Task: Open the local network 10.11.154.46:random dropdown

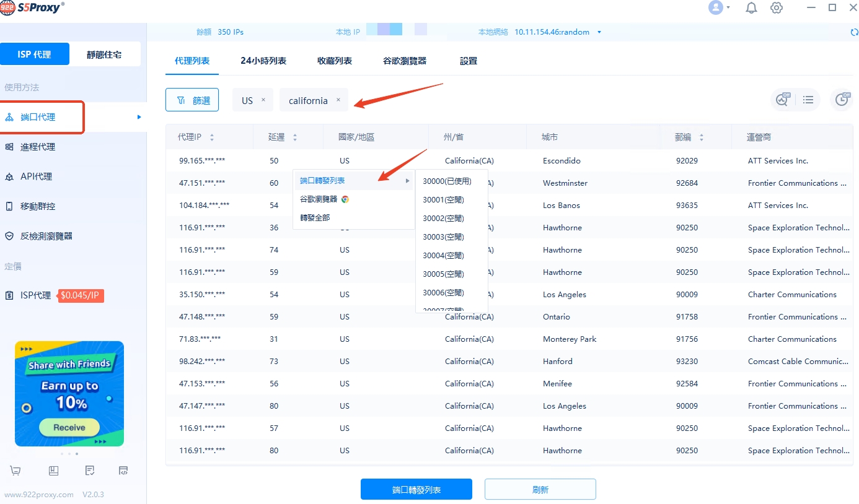Action: coord(599,32)
